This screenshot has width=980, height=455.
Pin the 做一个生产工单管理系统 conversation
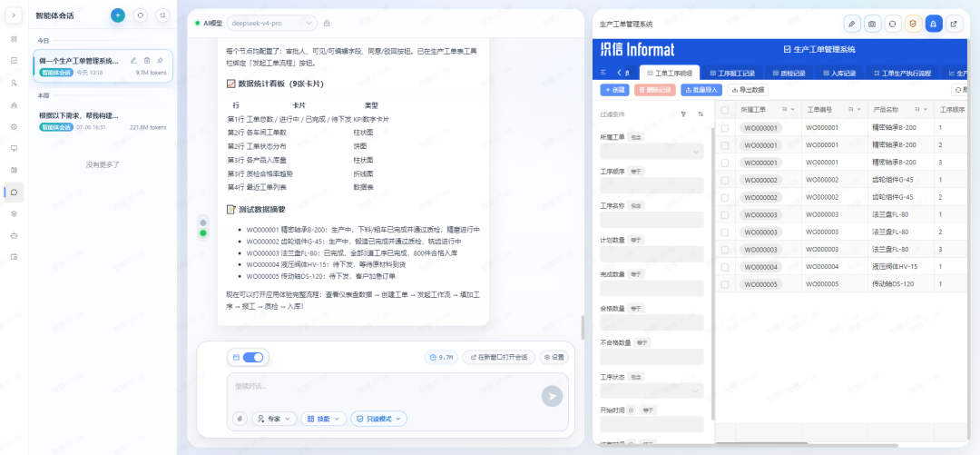click(x=161, y=61)
